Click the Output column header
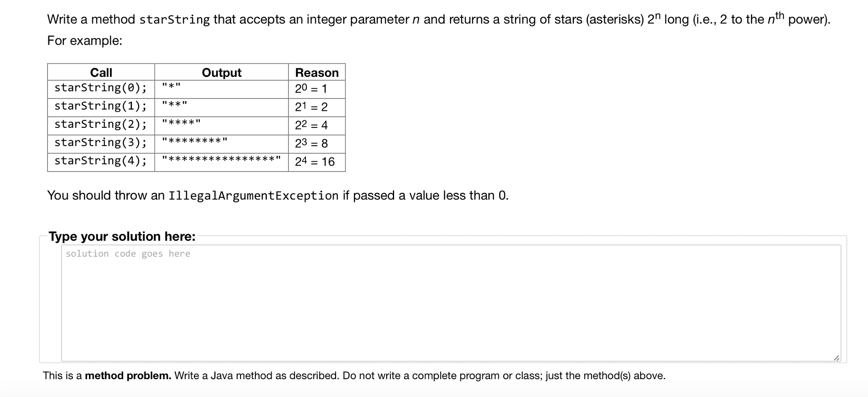This screenshot has height=397, width=868. pos(221,72)
